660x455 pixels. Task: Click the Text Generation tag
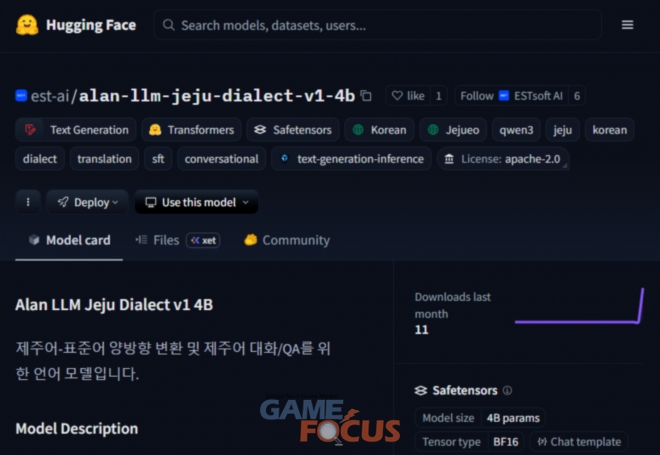pyautogui.click(x=78, y=130)
